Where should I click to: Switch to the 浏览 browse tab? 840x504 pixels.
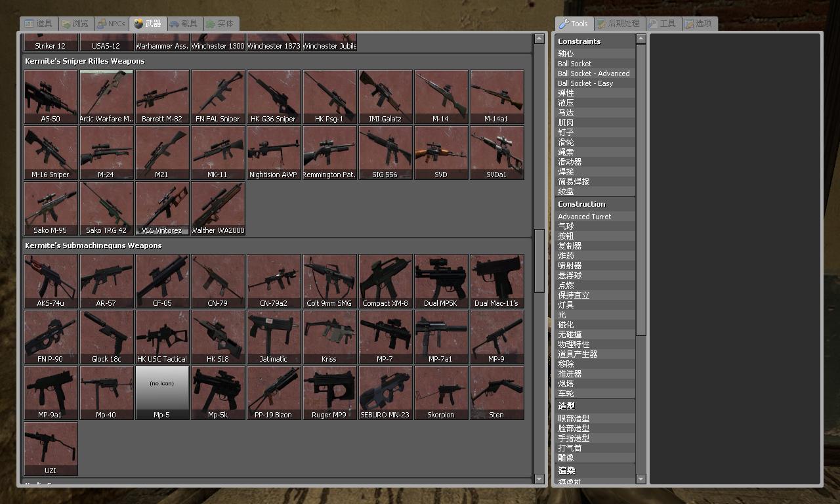pos(75,24)
